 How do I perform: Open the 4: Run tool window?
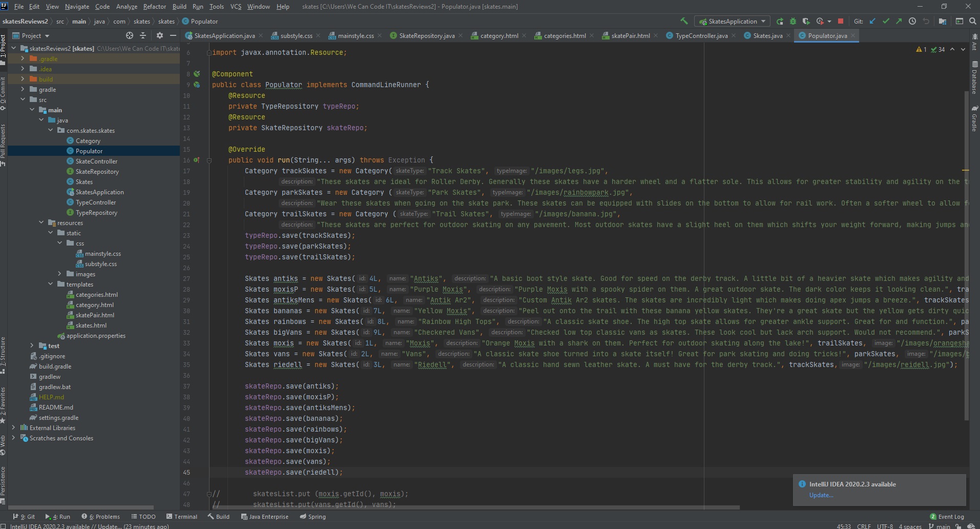[58, 516]
